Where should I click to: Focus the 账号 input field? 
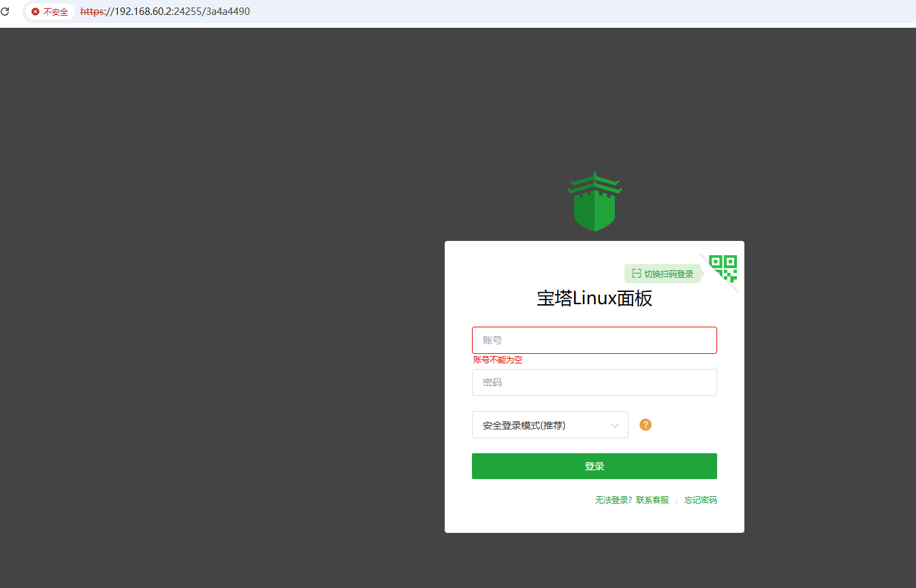coord(594,340)
